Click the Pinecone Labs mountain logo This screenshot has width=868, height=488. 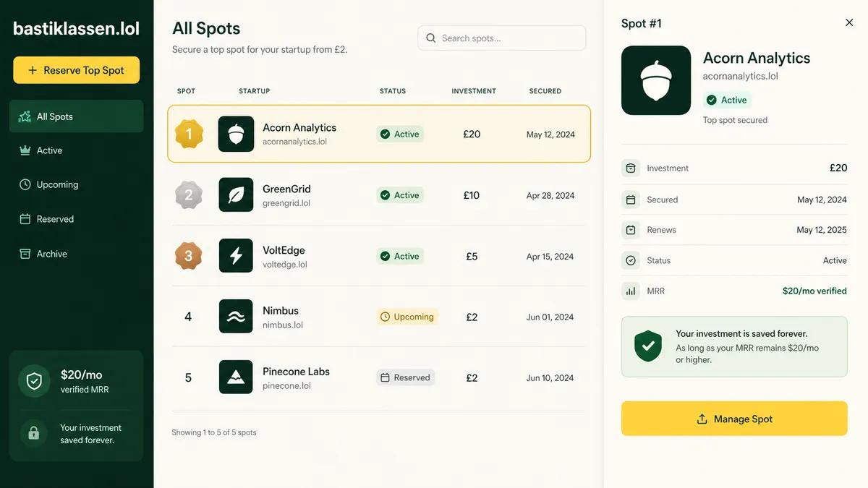coord(236,377)
